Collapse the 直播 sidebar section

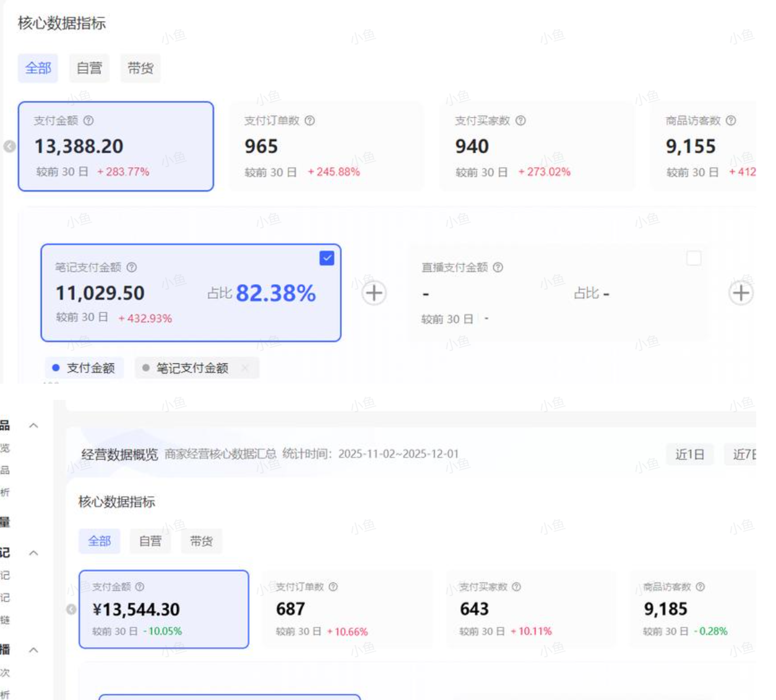[x=33, y=650]
